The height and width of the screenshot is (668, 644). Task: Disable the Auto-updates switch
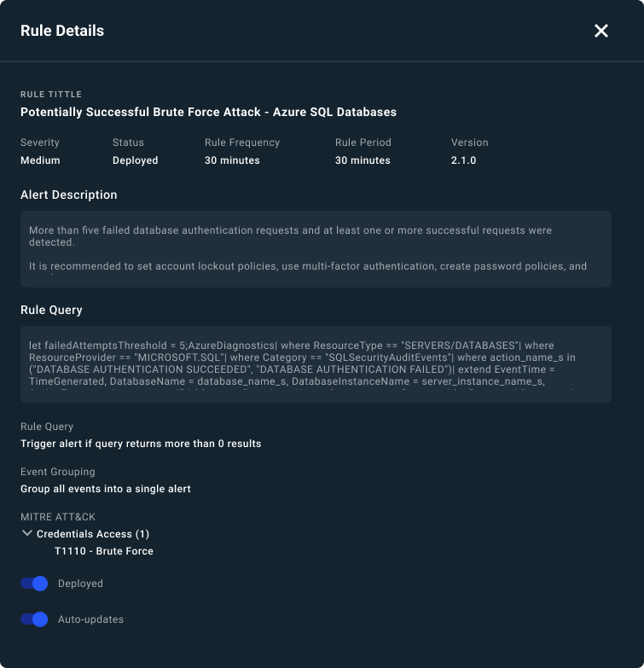[34, 619]
